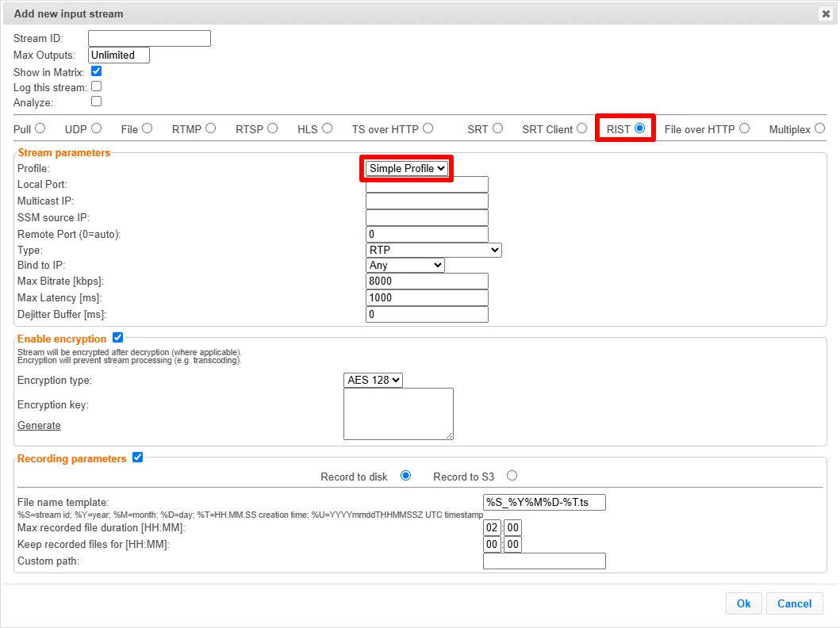This screenshot has width=840, height=628.
Task: Select the HLS input type
Action: (x=328, y=128)
